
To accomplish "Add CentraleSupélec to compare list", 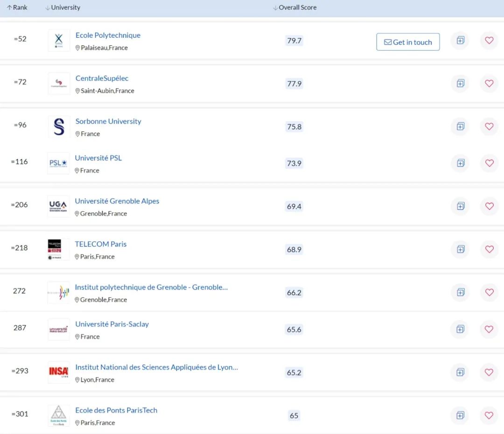I will tap(460, 83).
